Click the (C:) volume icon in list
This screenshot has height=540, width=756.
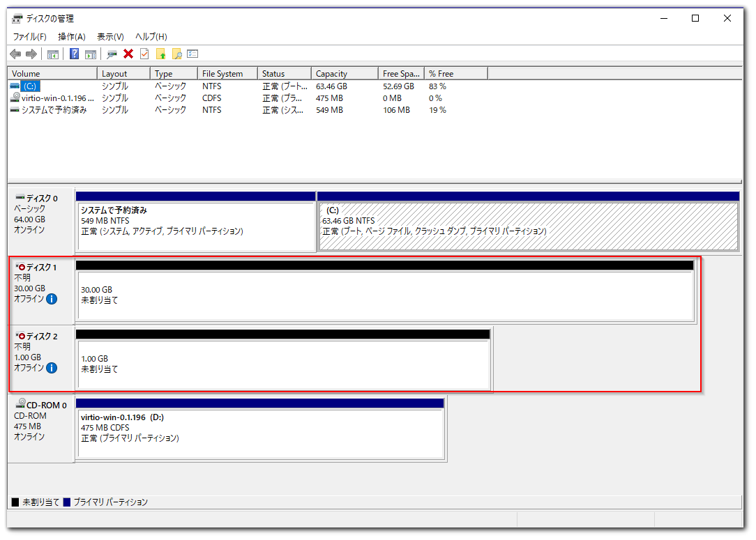[x=15, y=86]
